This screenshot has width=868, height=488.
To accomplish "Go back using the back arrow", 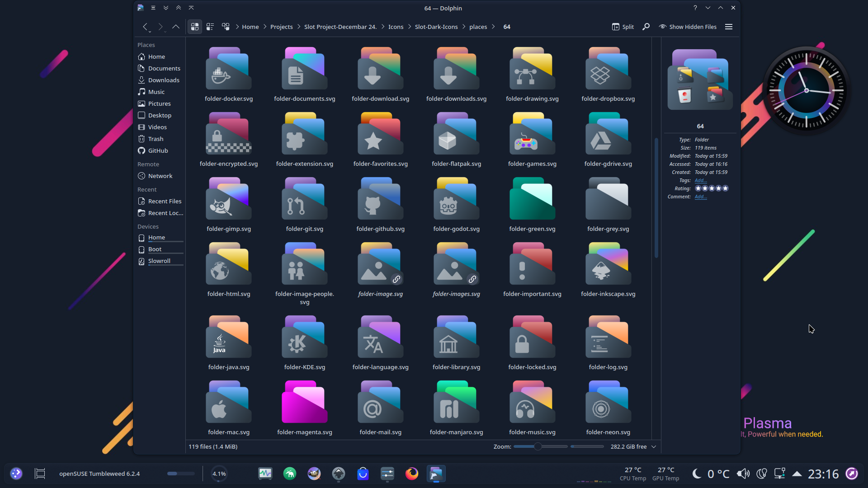I will pyautogui.click(x=145, y=27).
